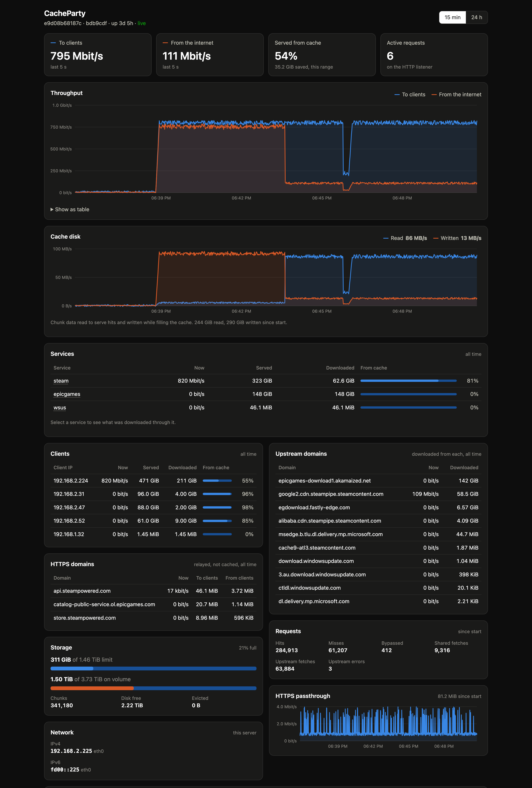Image resolution: width=532 pixels, height=788 pixels.
Task: Click alibaba.cdn.steampipe.steamcontent.com domain
Action: click(x=330, y=521)
